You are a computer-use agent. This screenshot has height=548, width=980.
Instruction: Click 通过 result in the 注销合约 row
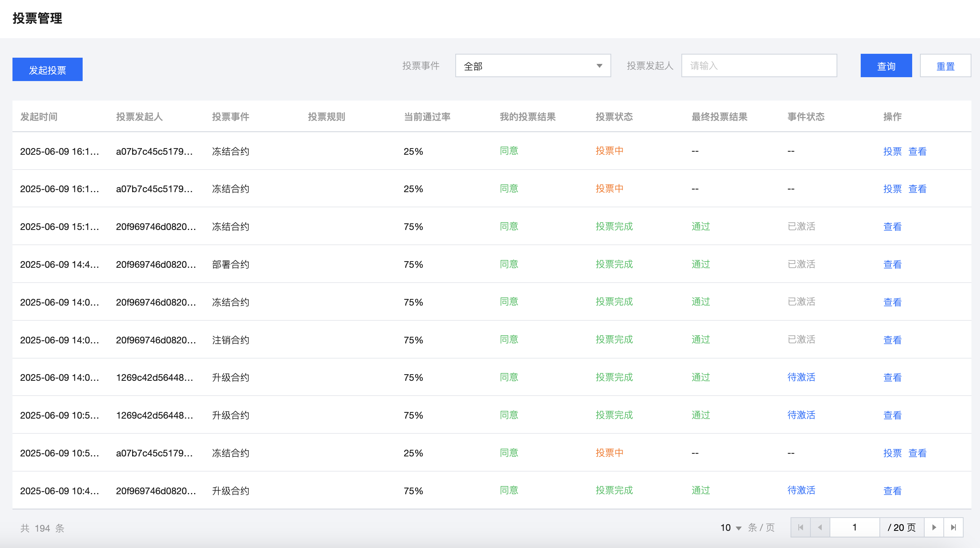click(x=701, y=339)
